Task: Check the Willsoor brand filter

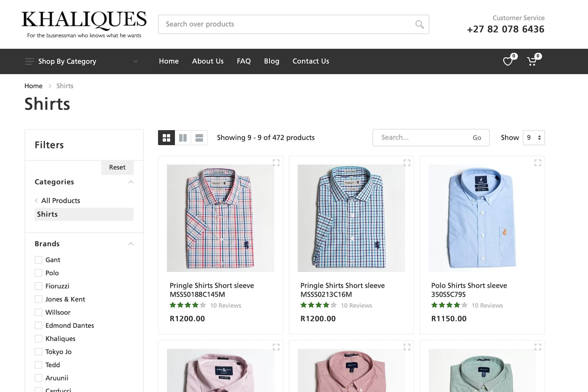Action: (38, 312)
